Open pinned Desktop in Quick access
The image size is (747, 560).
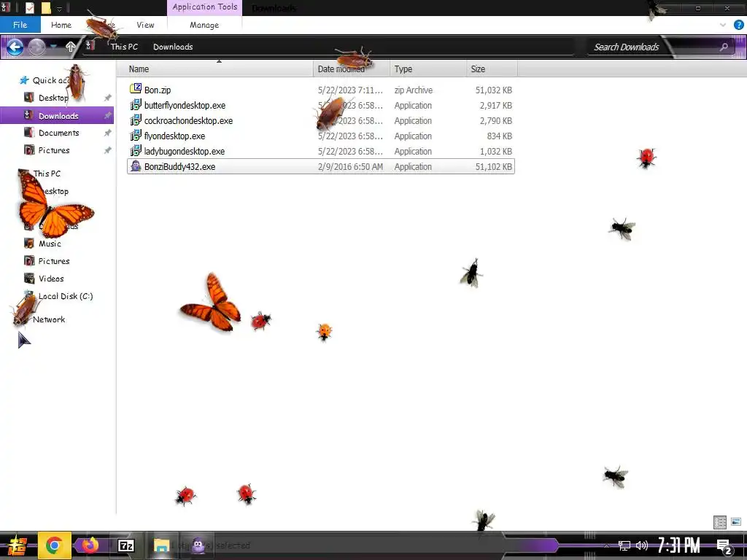53,98
